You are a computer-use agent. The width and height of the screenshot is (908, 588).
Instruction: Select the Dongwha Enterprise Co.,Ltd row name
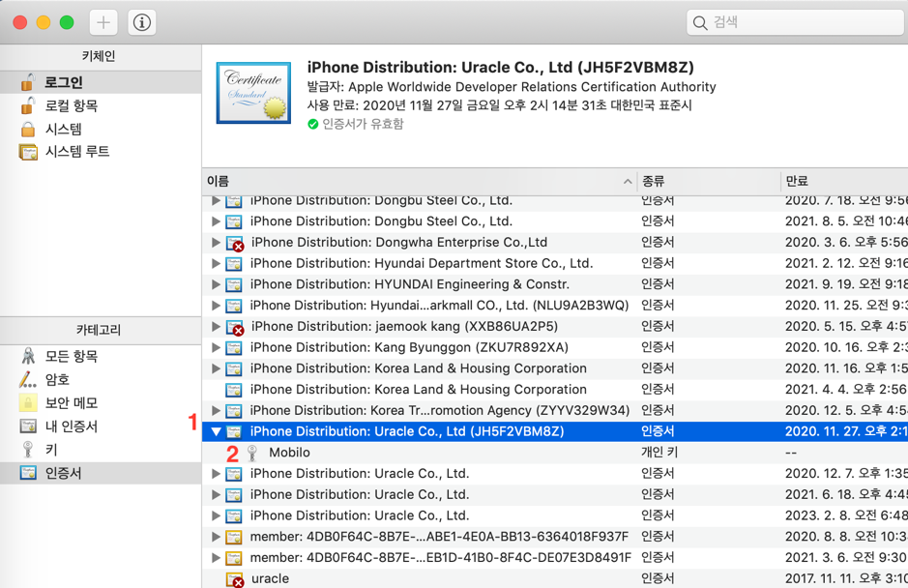(x=399, y=242)
